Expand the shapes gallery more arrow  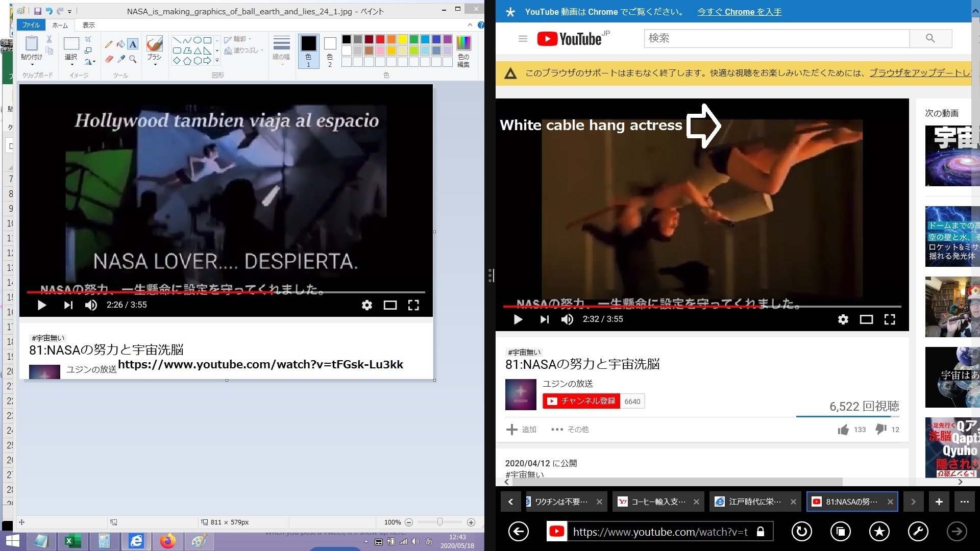[x=217, y=61]
